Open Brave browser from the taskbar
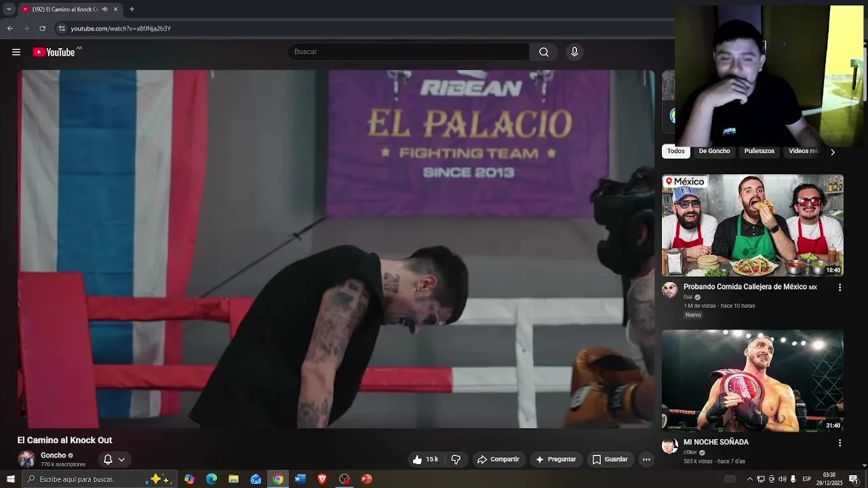The height and width of the screenshot is (488, 868). [x=322, y=479]
